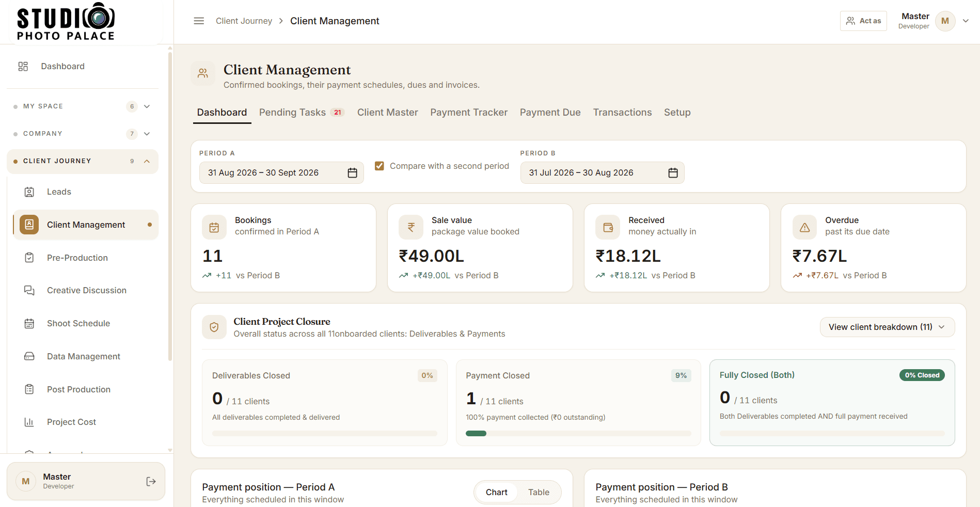Click the Payment Closed progress bar
The image size is (980, 507).
578,434
